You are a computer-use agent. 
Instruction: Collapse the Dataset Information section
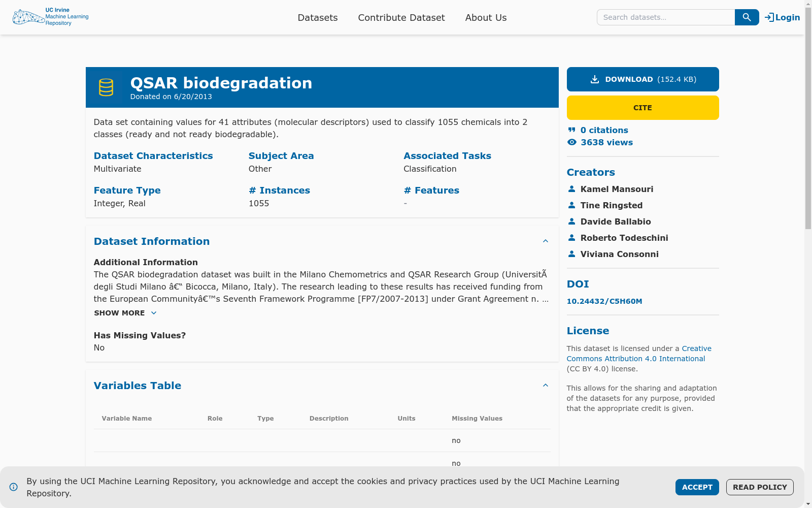point(546,241)
